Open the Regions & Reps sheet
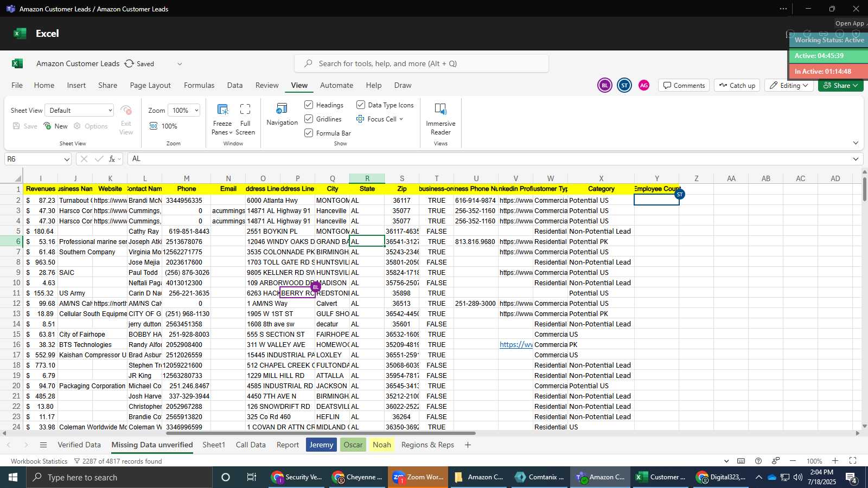Screen dimensions: 868x488 click(x=427, y=445)
